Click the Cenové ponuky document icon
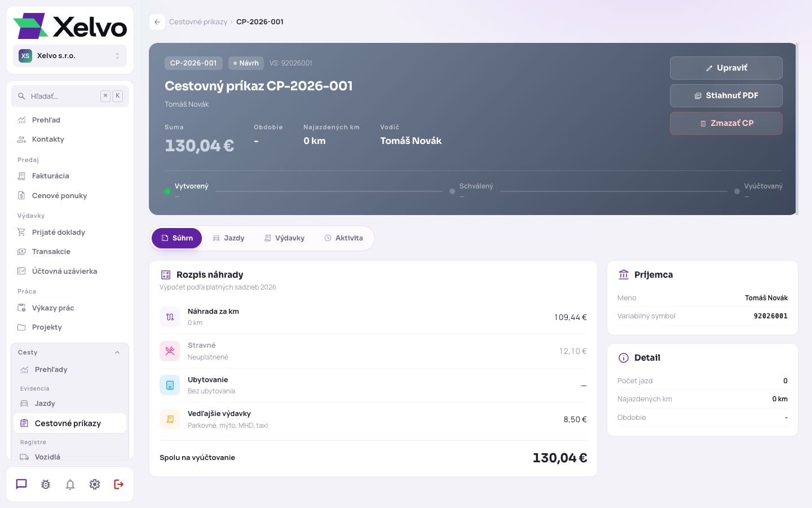Image resolution: width=812 pixels, height=508 pixels. (x=21, y=196)
